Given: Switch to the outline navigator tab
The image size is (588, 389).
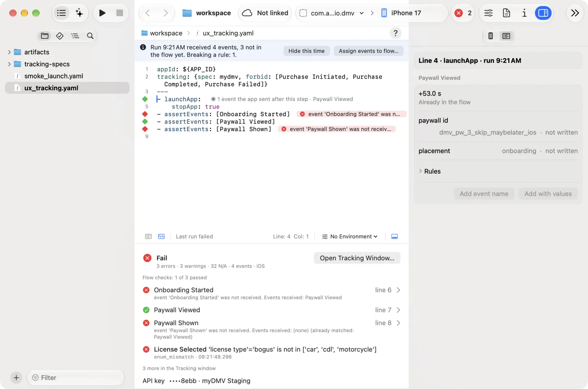Looking at the screenshot, I should coord(75,36).
